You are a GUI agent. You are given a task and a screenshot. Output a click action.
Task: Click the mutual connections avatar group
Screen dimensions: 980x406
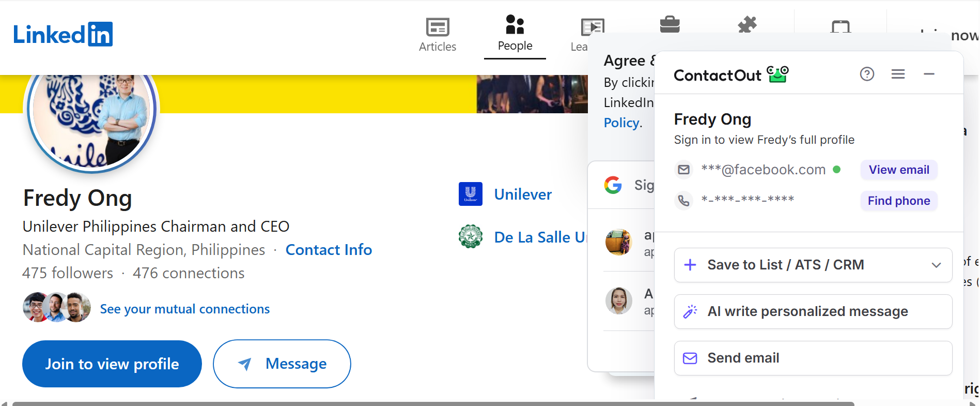[x=57, y=307]
